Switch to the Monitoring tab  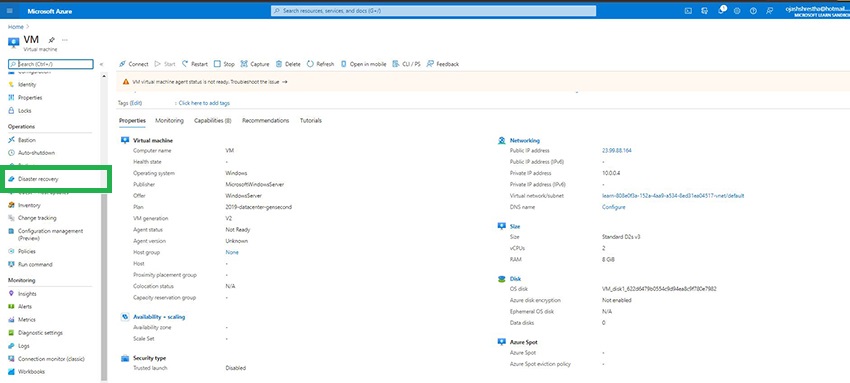(x=169, y=120)
